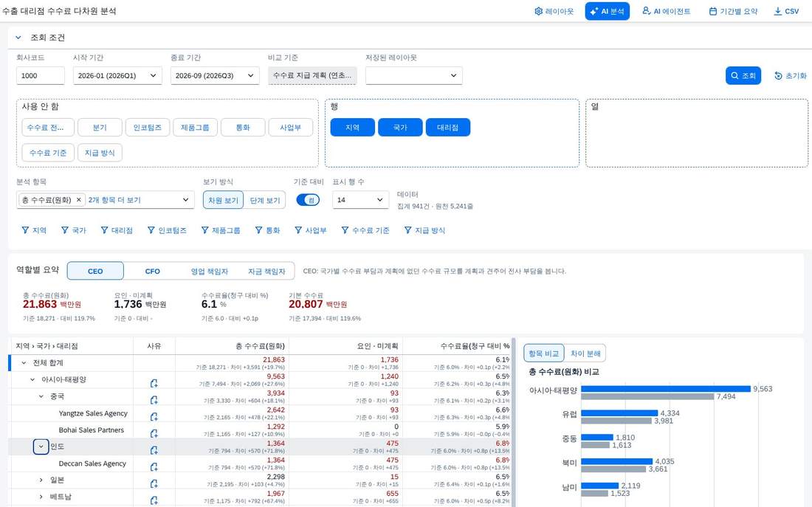812x507 pixels.
Task: Select the 사업부 dimension chip
Action: (291, 128)
